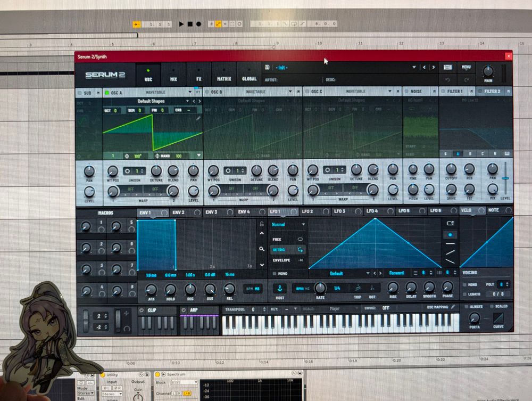Viewport: 532px width, 401px height.
Task: Click the DOT dotted note icon
Action: (x=372, y=288)
